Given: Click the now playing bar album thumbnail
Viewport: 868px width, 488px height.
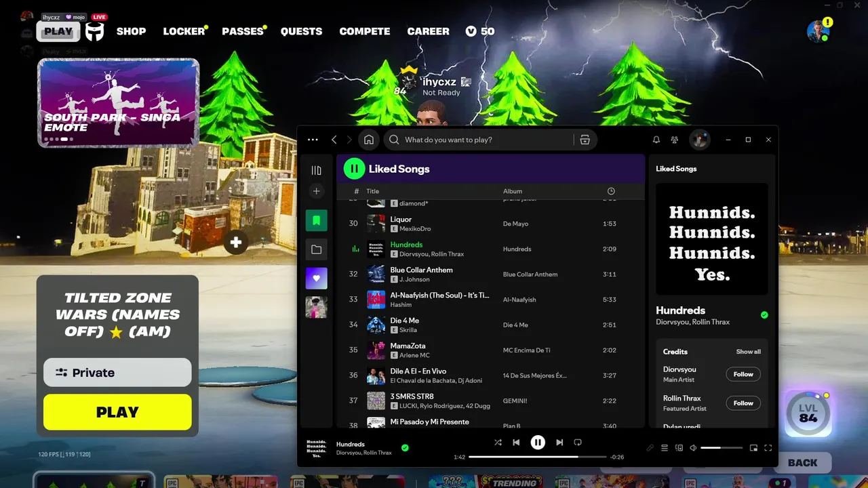Looking at the screenshot, I should pyautogui.click(x=316, y=448).
